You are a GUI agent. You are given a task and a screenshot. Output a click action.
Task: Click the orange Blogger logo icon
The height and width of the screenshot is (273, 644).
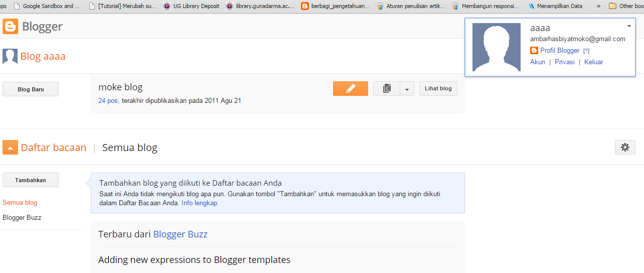(10, 27)
